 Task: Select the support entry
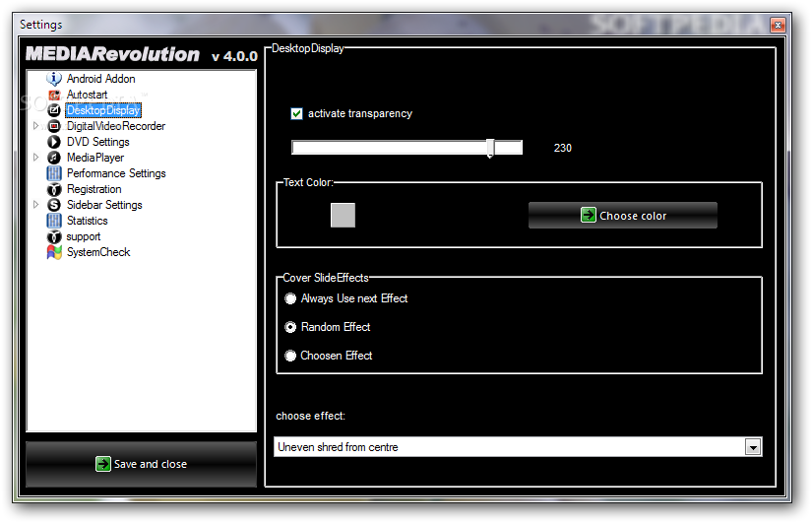click(84, 237)
